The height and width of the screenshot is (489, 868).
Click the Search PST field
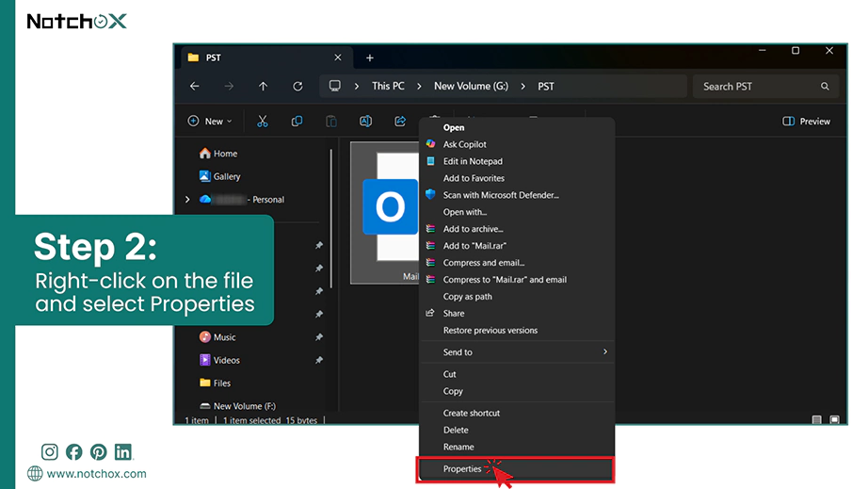click(765, 87)
